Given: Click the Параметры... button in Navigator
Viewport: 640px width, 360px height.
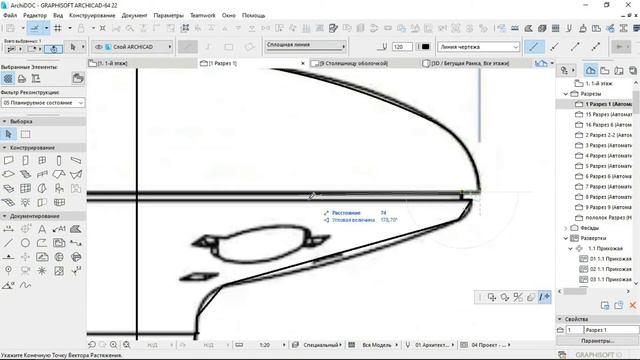Looking at the screenshot, I should pos(598,340).
